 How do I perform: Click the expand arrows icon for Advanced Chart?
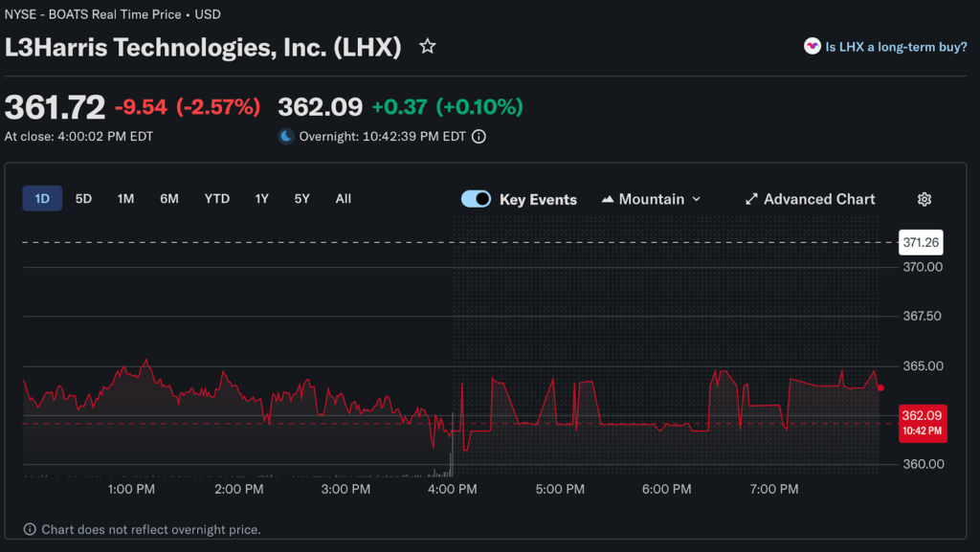tap(751, 199)
